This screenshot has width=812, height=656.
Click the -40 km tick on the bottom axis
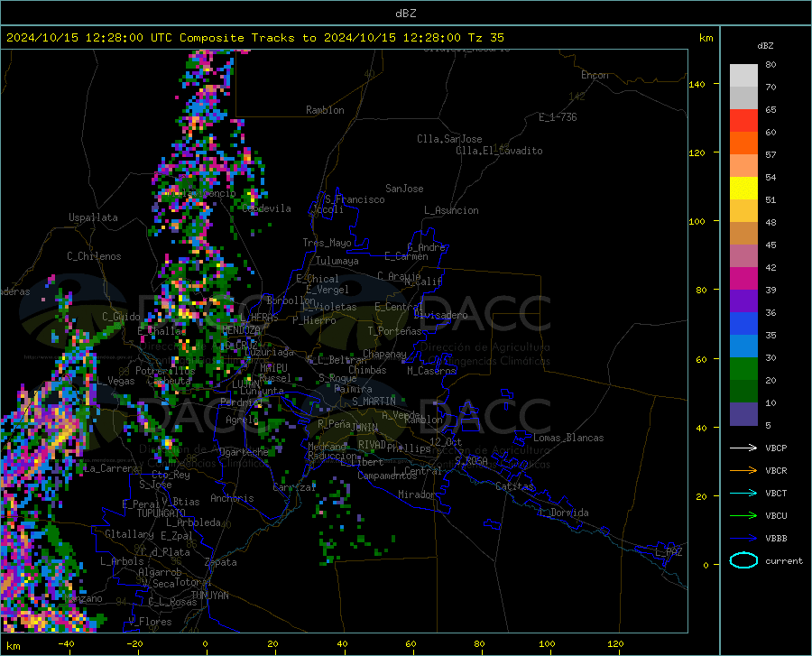pyautogui.click(x=65, y=643)
